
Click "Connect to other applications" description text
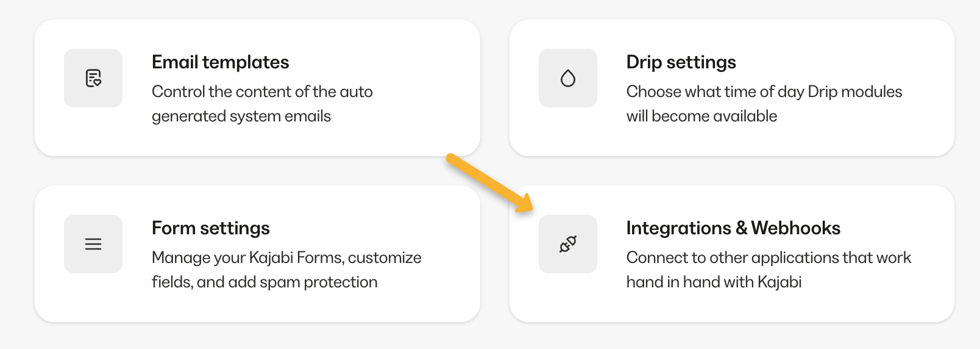768,257
